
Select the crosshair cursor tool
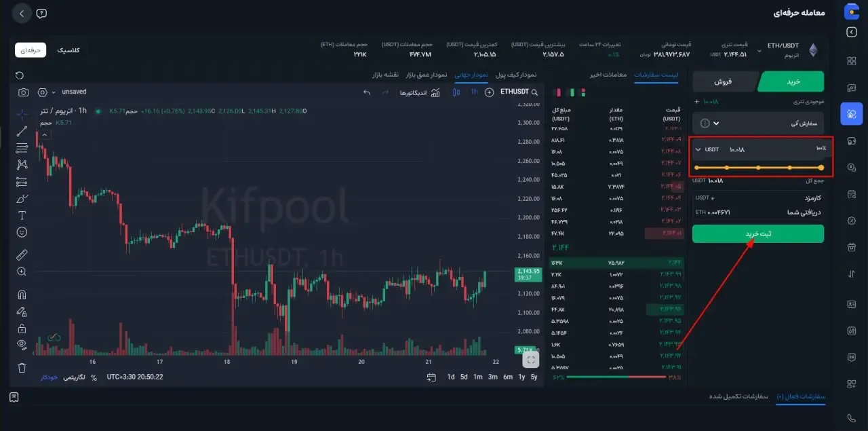[22, 113]
